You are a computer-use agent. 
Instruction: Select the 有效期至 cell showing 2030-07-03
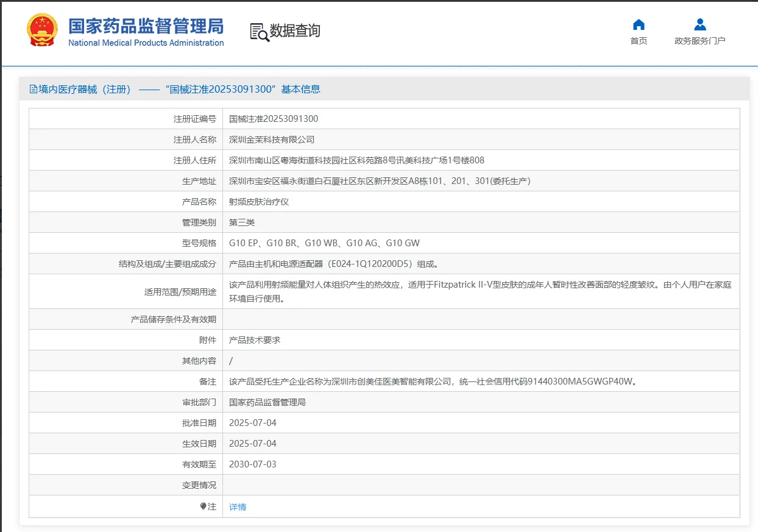[252, 464]
